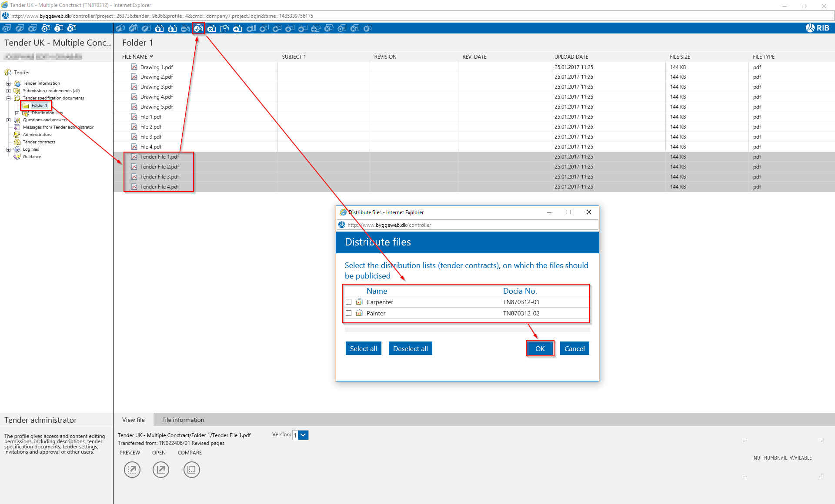Tick the Carpenter distribution list checkbox
The width and height of the screenshot is (835, 504).
349,302
